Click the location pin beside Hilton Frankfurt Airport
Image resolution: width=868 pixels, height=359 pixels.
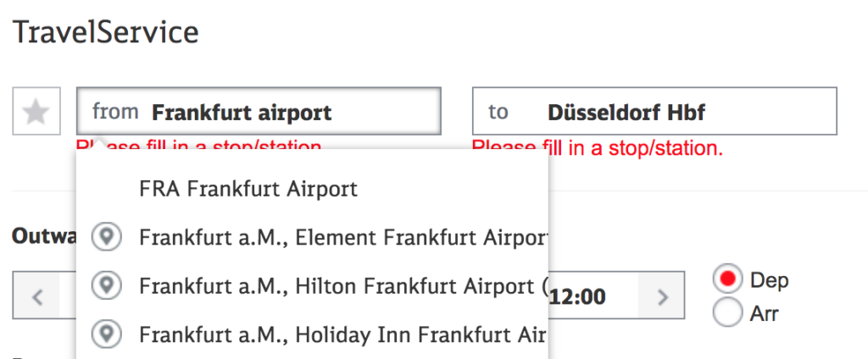[106, 285]
